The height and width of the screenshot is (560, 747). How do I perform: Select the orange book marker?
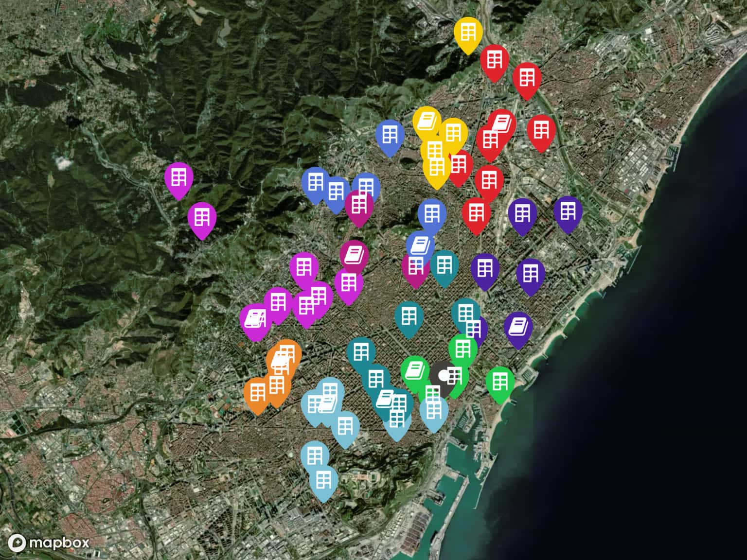coord(280,361)
